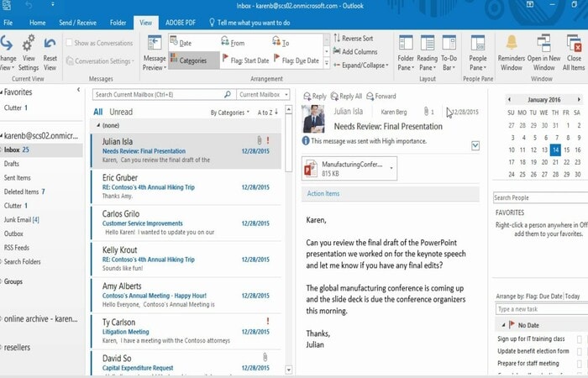Open the Sent Items folder

pyautogui.click(x=18, y=178)
